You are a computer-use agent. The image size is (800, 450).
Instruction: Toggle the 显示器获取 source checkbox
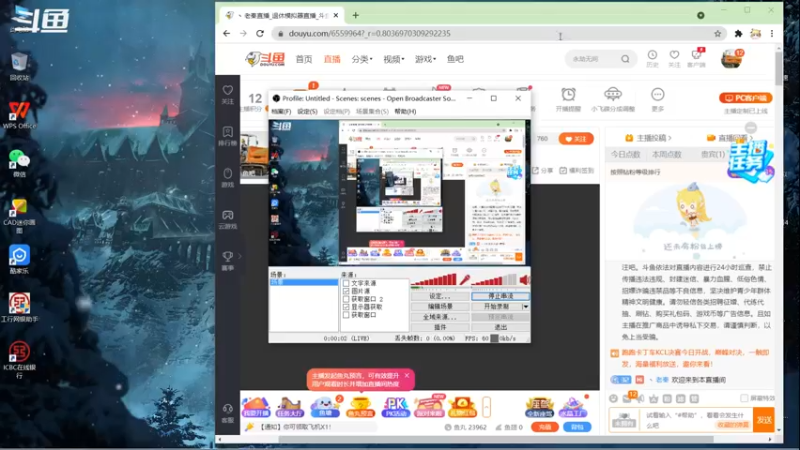346,307
